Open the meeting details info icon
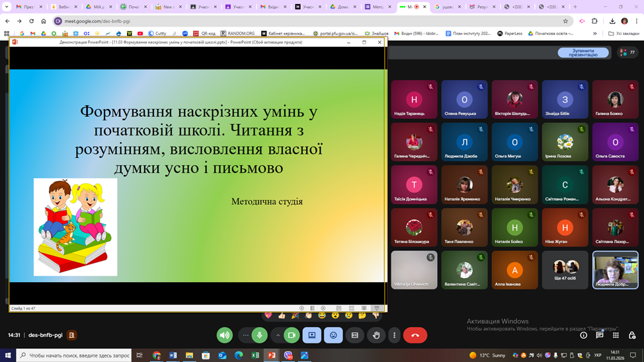The width and height of the screenshot is (644, 362). (583, 336)
